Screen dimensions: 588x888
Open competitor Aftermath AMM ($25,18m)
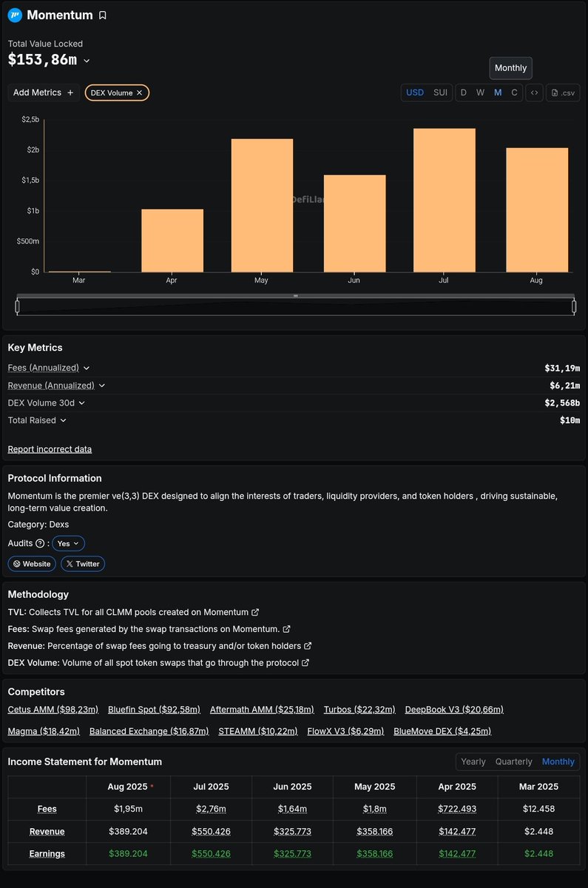262,710
